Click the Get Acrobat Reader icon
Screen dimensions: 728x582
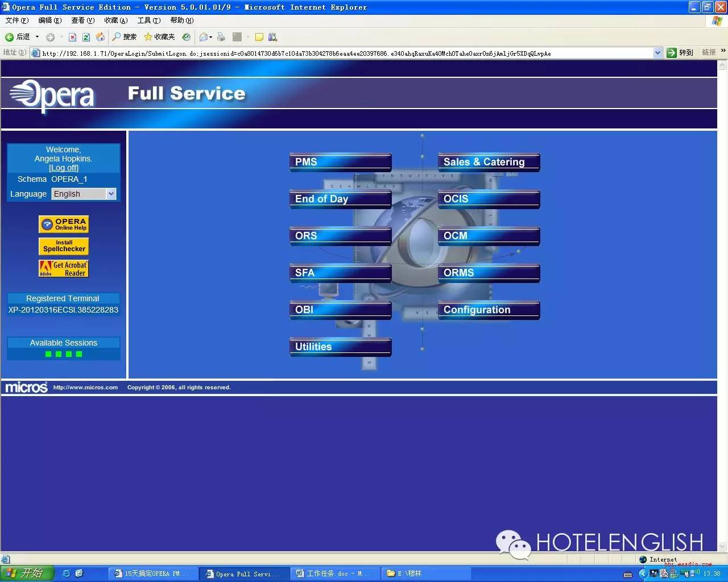click(x=64, y=268)
